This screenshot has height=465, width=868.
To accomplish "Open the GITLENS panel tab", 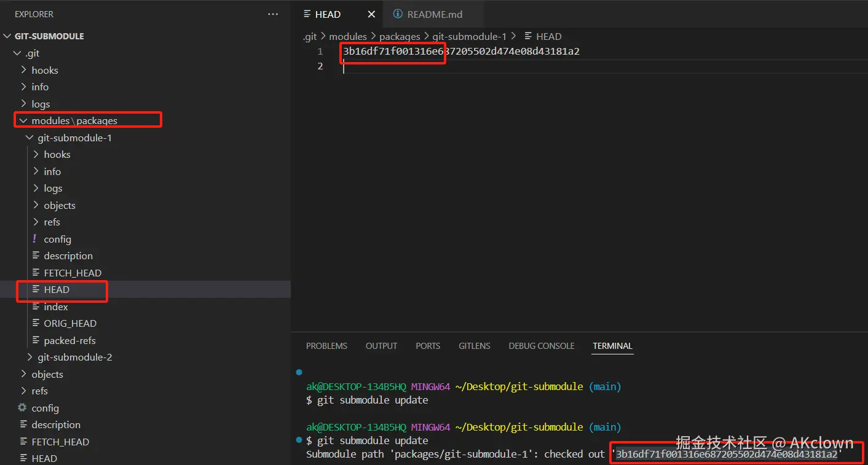I will (475, 346).
